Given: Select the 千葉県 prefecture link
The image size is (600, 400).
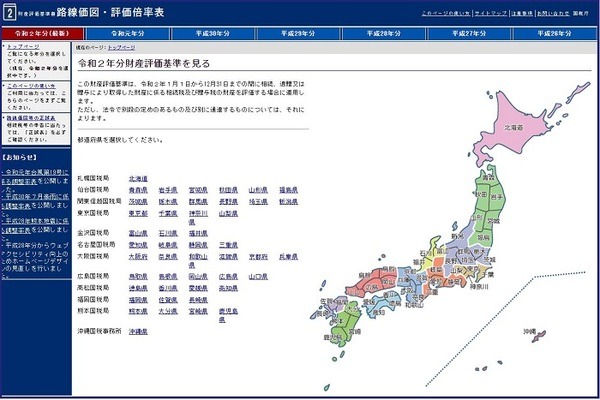Looking at the screenshot, I should (x=168, y=214).
